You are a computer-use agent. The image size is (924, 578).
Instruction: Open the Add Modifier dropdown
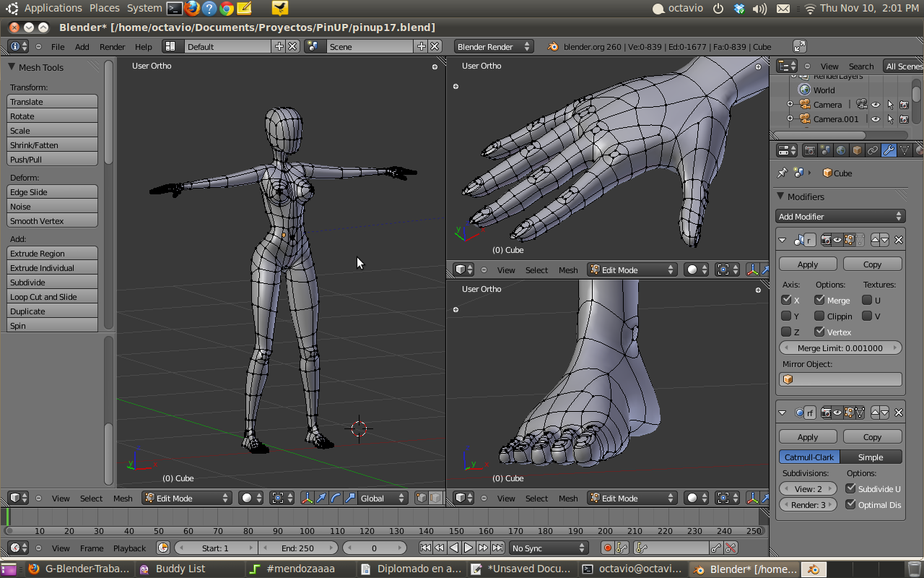coord(840,217)
